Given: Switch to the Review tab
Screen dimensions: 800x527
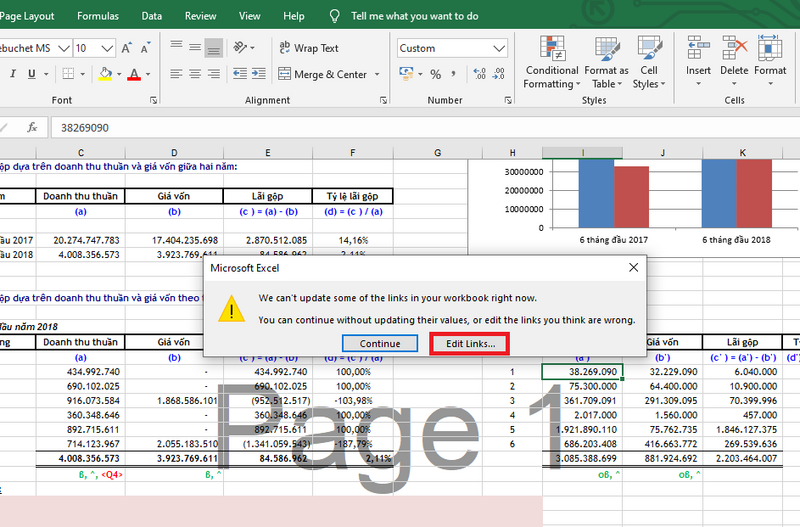Looking at the screenshot, I should point(200,16).
